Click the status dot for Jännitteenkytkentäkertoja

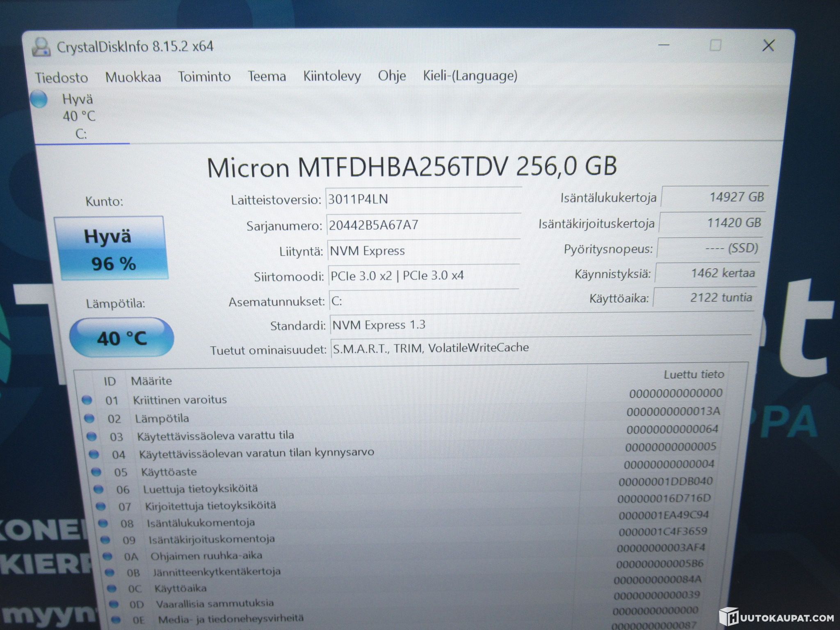pyautogui.click(x=110, y=572)
